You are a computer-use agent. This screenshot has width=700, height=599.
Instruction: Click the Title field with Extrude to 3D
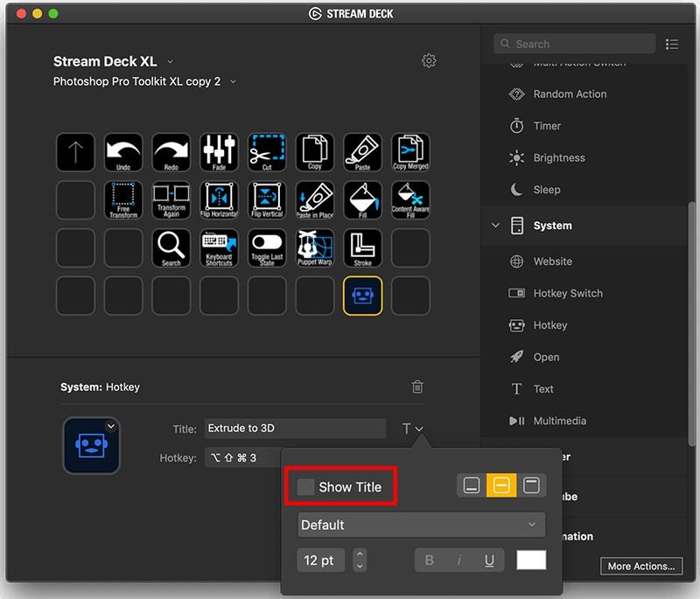pyautogui.click(x=296, y=428)
